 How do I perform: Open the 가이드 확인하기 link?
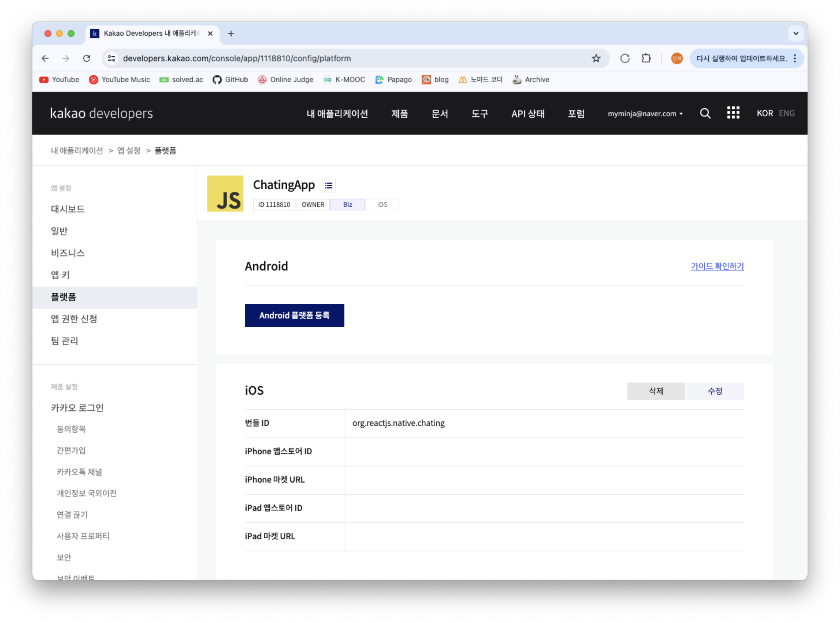717,266
